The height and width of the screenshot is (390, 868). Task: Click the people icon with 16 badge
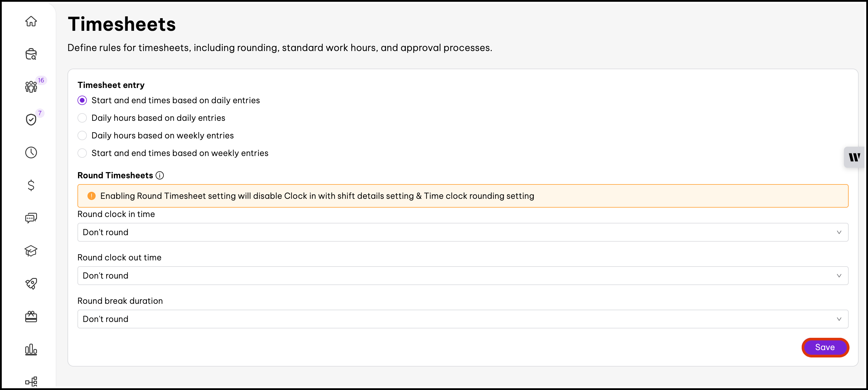(x=31, y=87)
